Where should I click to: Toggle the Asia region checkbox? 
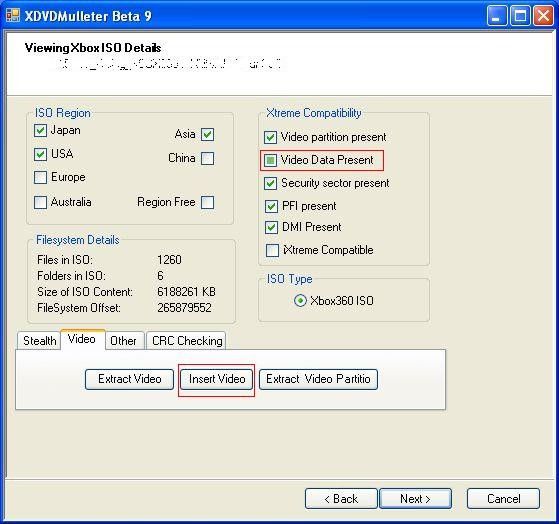pyautogui.click(x=207, y=134)
